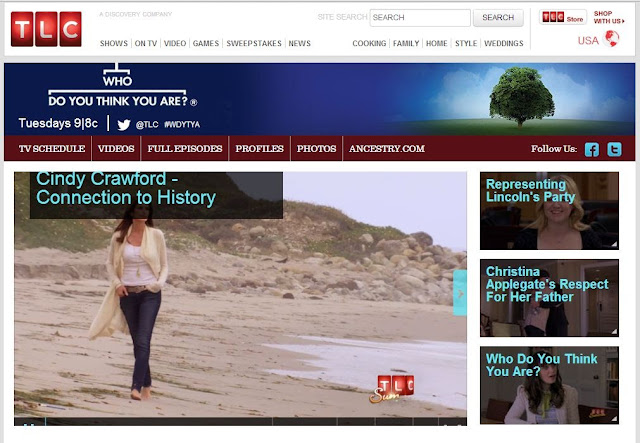Visit the Home category
Viewport: 640px width, 443px height.
437,43
